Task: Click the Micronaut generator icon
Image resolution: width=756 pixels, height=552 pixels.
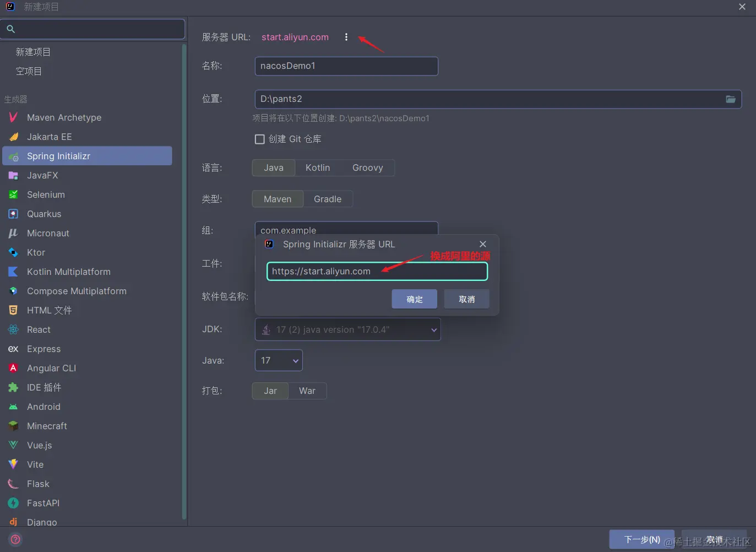Action: coord(13,233)
